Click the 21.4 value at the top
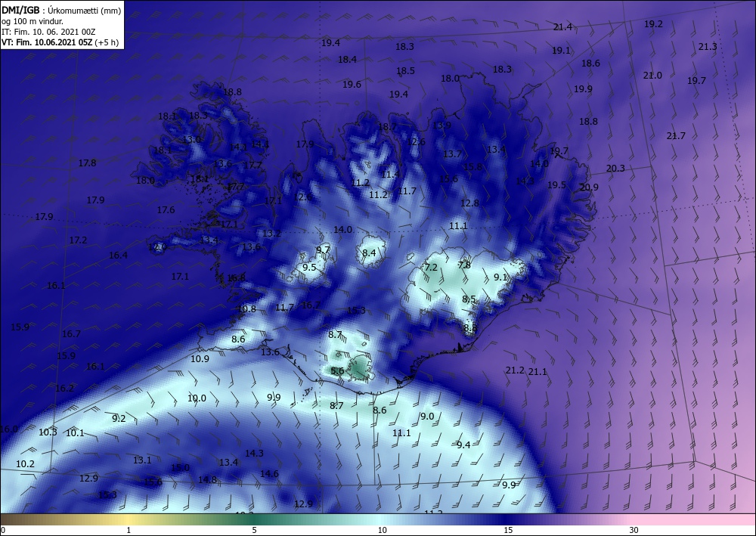The height and width of the screenshot is (536, 756). point(562,27)
